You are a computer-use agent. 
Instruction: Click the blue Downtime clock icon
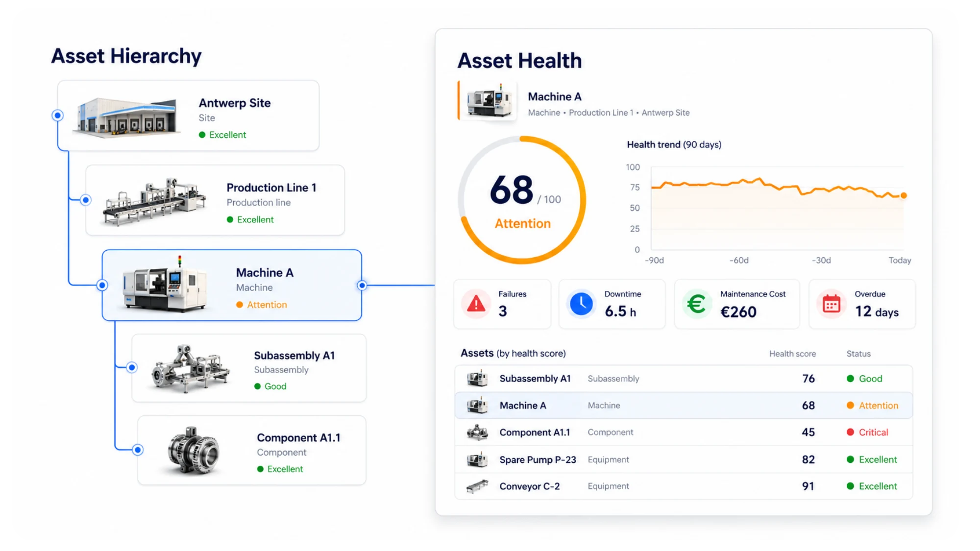(x=581, y=304)
